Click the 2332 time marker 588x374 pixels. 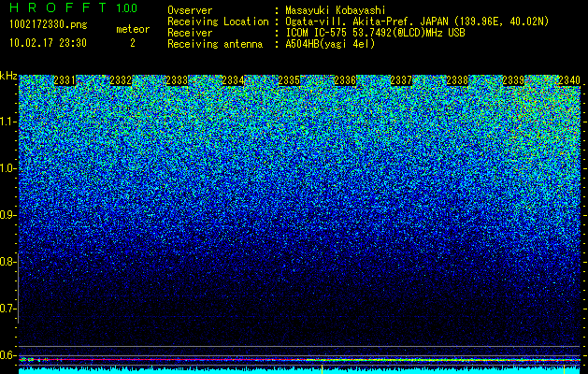[x=121, y=80]
